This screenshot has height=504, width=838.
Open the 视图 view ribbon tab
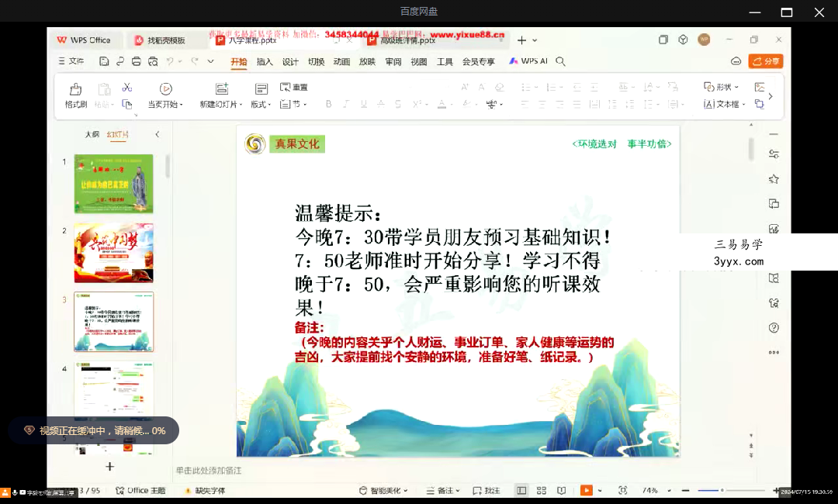(x=418, y=62)
